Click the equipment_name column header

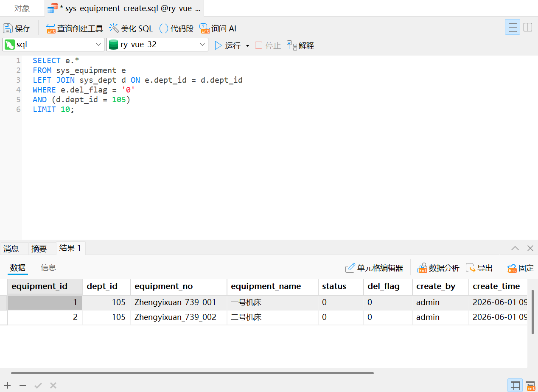pos(272,286)
